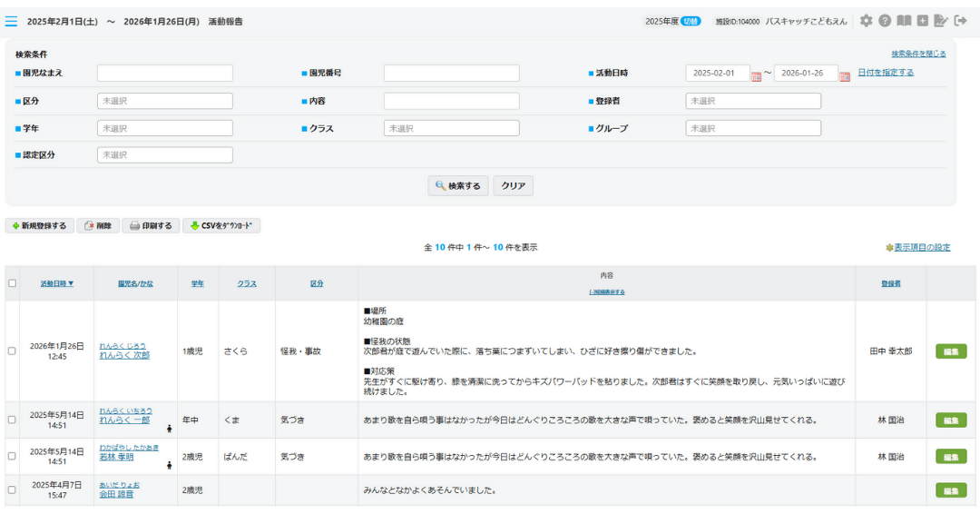The height and width of the screenshot is (514, 980).
Task: Edit the ぱんだ class entry
Action: 951,457
